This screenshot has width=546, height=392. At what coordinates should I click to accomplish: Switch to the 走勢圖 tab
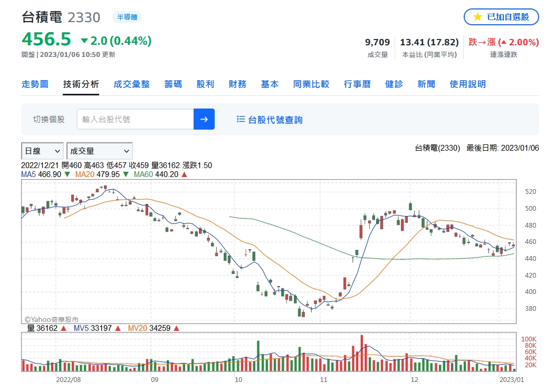35,84
